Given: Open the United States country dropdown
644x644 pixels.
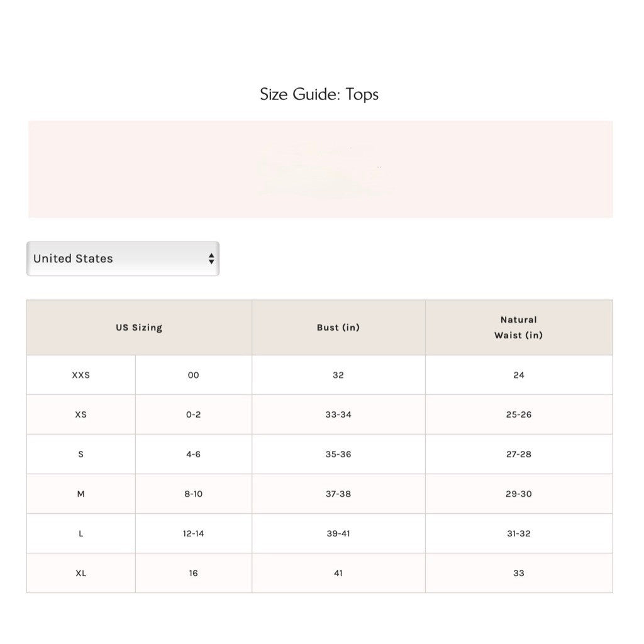Looking at the screenshot, I should 123,258.
